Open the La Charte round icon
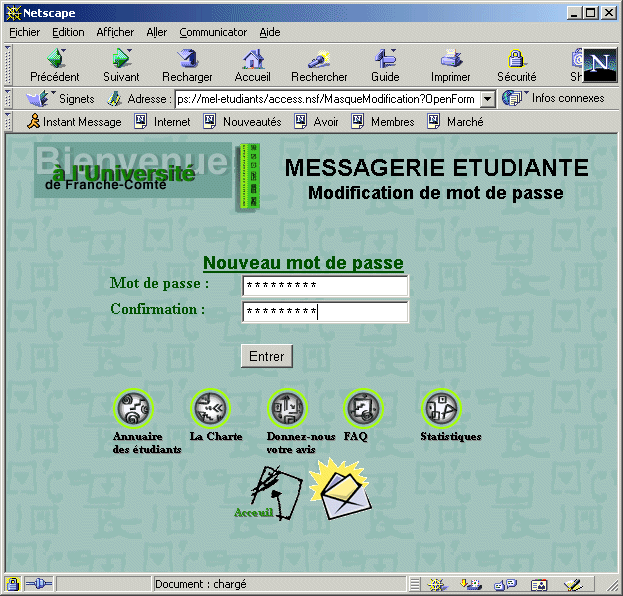Screen dimensions: 623x596 tap(211, 408)
